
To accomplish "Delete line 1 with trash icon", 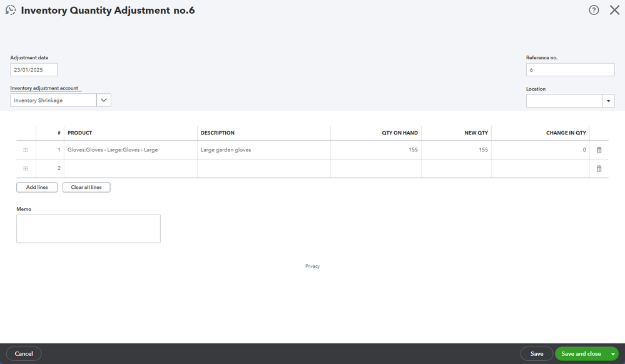I will (x=599, y=150).
